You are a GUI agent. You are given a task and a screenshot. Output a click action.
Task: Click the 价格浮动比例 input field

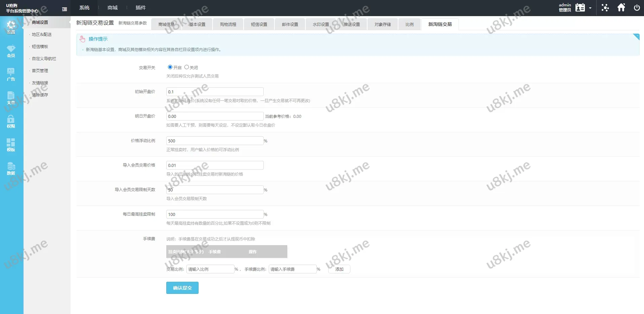tap(215, 141)
